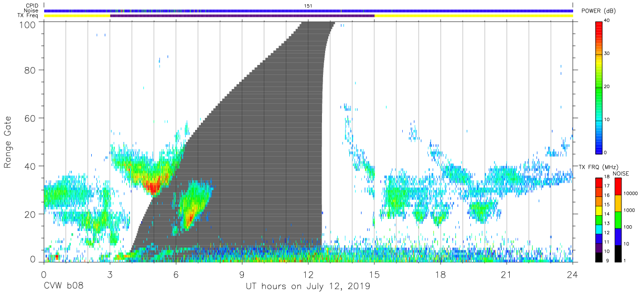The width and height of the screenshot is (644, 297).
Task: Click the TX FRQ (MHz) color scale bar
Action: (598, 220)
